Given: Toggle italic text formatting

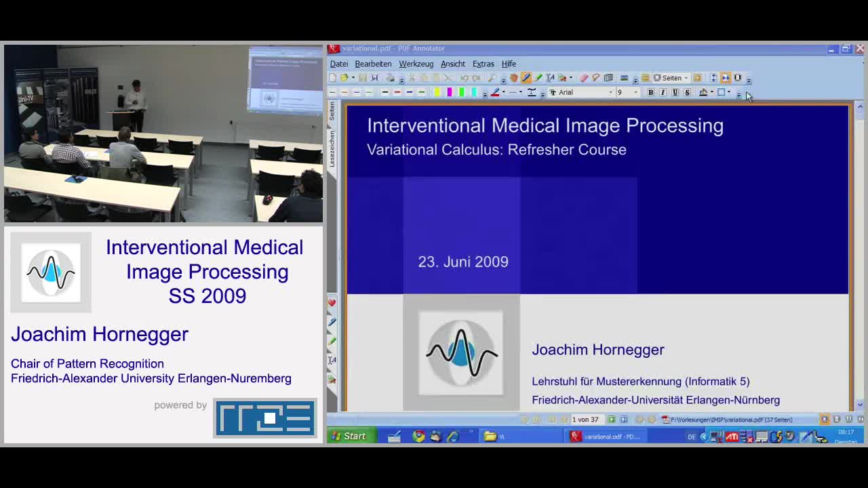Looking at the screenshot, I should [x=663, y=92].
